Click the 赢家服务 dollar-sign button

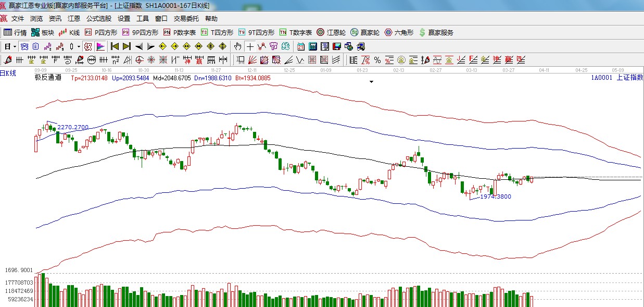436,32
